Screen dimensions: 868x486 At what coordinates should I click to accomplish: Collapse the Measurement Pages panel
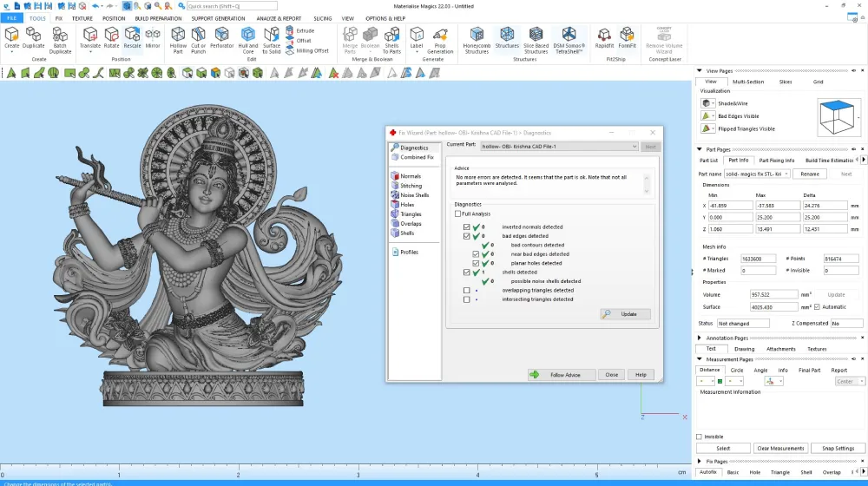click(x=699, y=359)
